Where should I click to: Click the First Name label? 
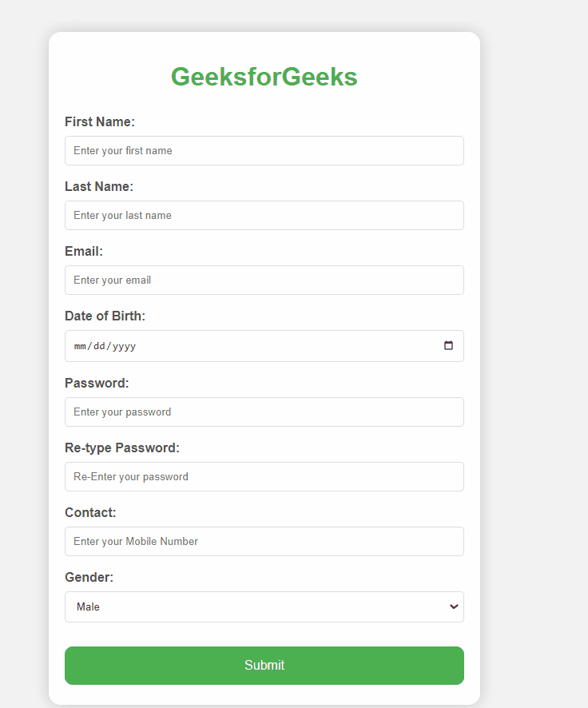pyautogui.click(x=99, y=121)
